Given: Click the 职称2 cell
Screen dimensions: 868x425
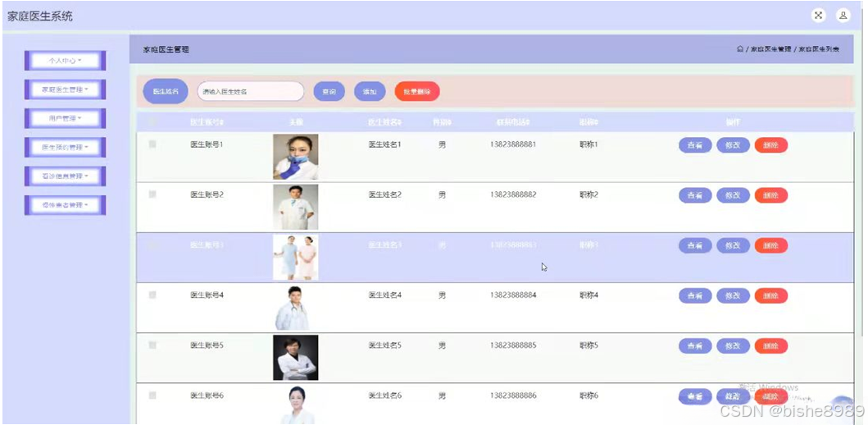Looking at the screenshot, I should (x=589, y=194).
